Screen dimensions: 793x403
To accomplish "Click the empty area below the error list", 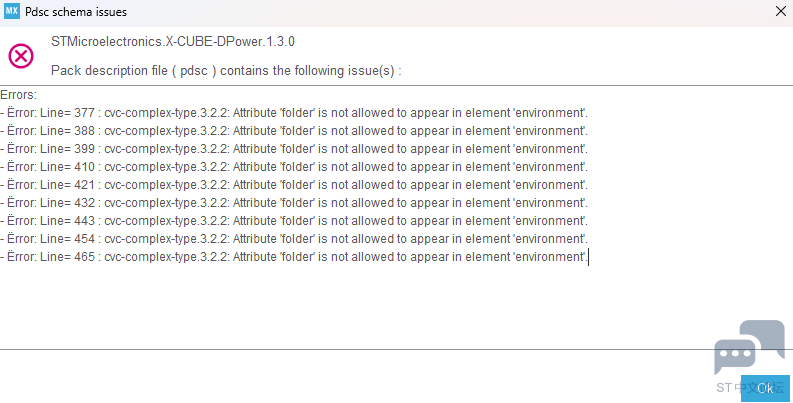I will pos(354,306).
